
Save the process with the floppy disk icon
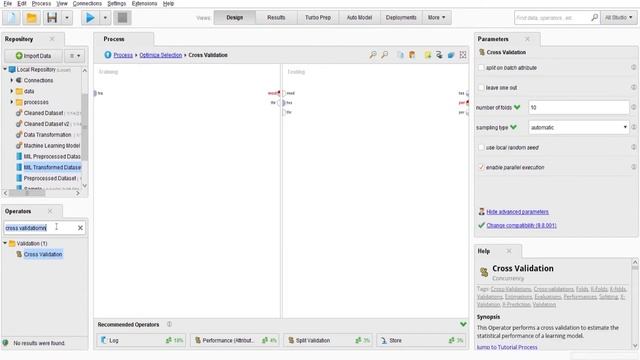click(x=52, y=18)
